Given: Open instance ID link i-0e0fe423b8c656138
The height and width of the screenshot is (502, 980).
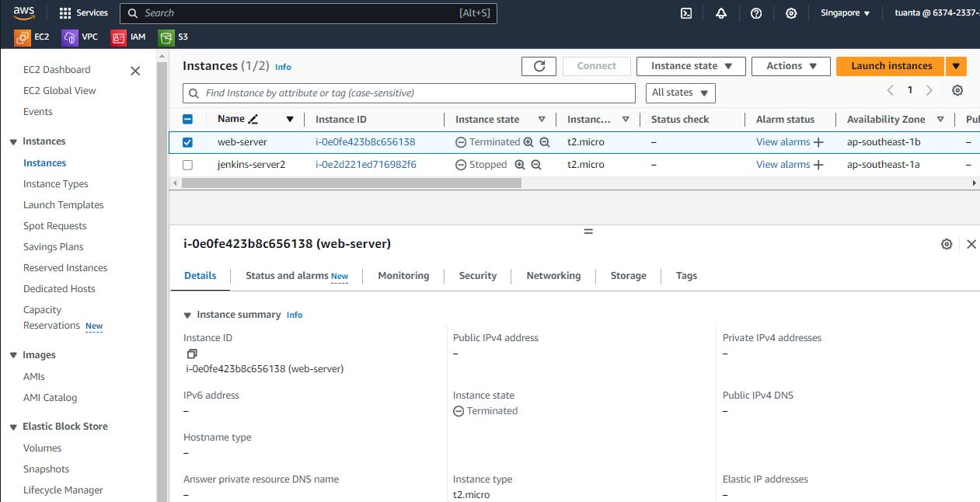Looking at the screenshot, I should point(365,142).
